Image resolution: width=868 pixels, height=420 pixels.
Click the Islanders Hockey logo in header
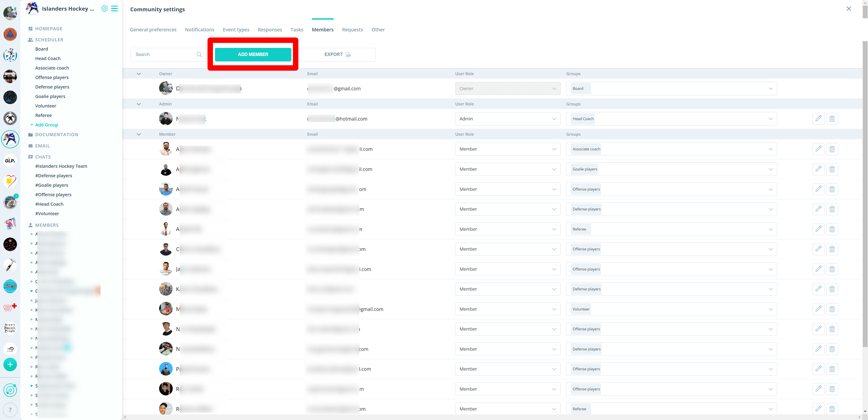[32, 9]
